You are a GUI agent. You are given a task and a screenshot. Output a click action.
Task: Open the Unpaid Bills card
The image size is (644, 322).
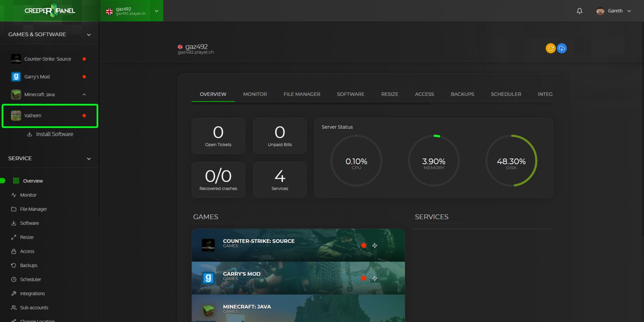(280, 136)
